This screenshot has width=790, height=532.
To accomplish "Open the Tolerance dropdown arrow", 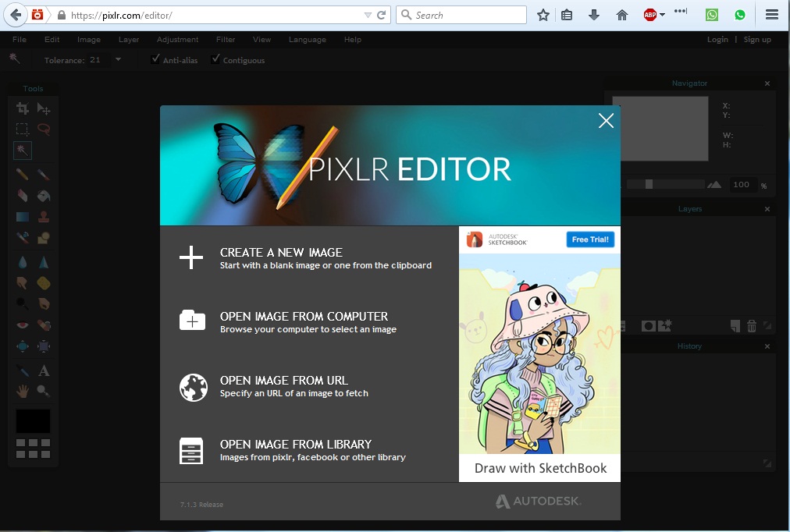I will (x=118, y=59).
